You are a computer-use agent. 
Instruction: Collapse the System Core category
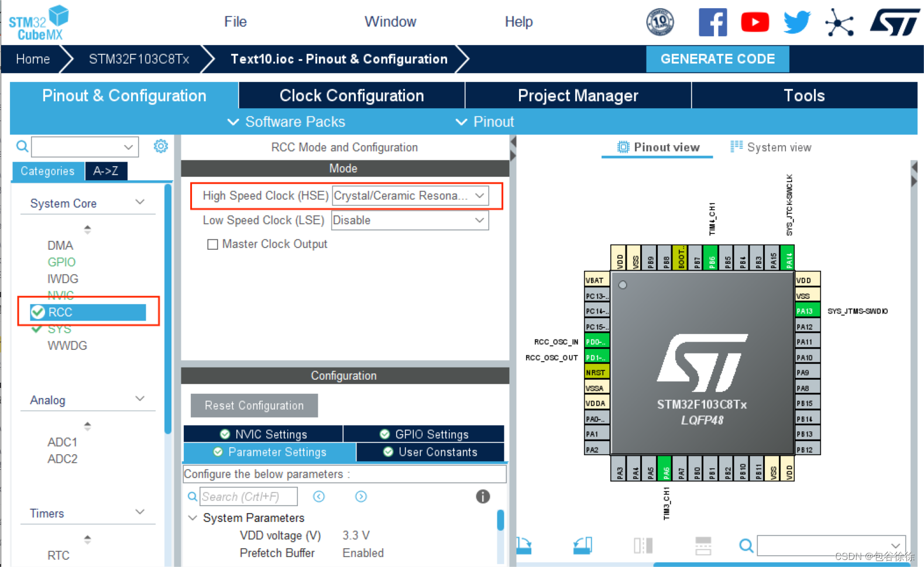(x=140, y=202)
